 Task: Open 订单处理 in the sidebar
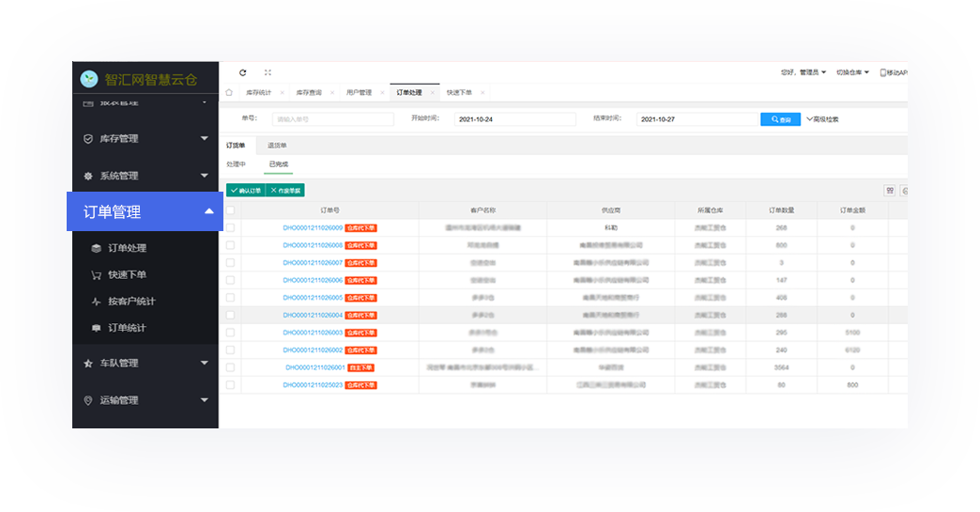(x=127, y=248)
